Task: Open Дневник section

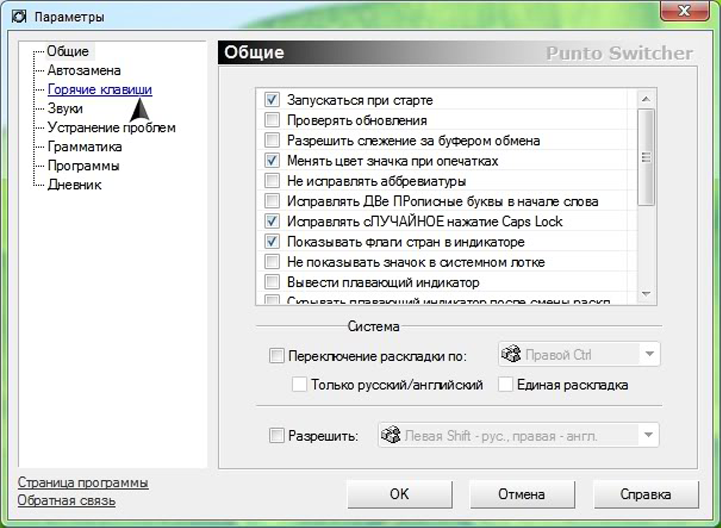Action: [74, 184]
